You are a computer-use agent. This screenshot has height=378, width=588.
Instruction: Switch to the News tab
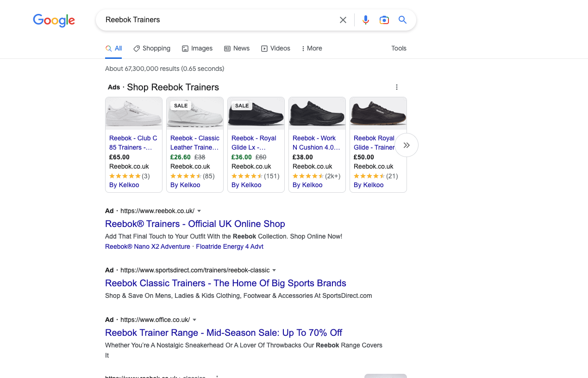click(x=237, y=48)
